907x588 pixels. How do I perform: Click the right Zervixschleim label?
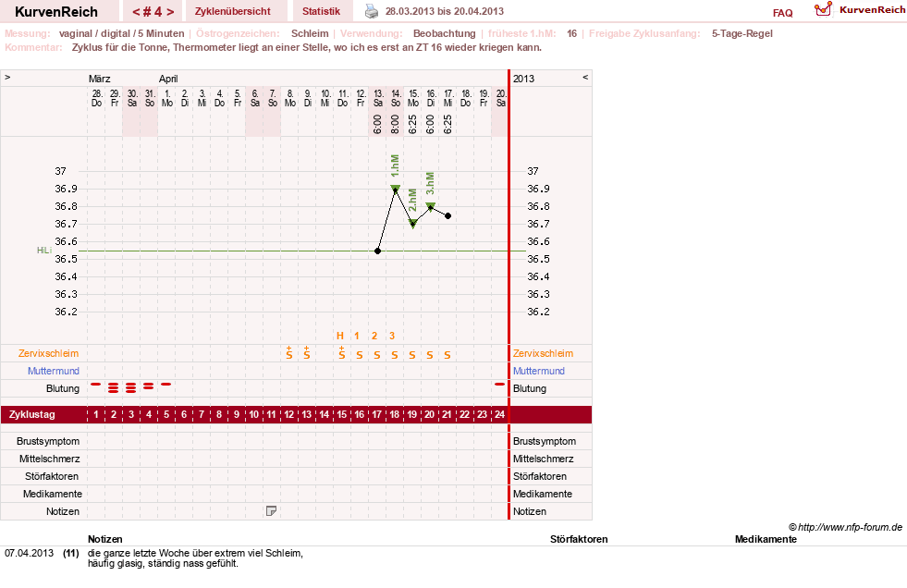tap(543, 353)
